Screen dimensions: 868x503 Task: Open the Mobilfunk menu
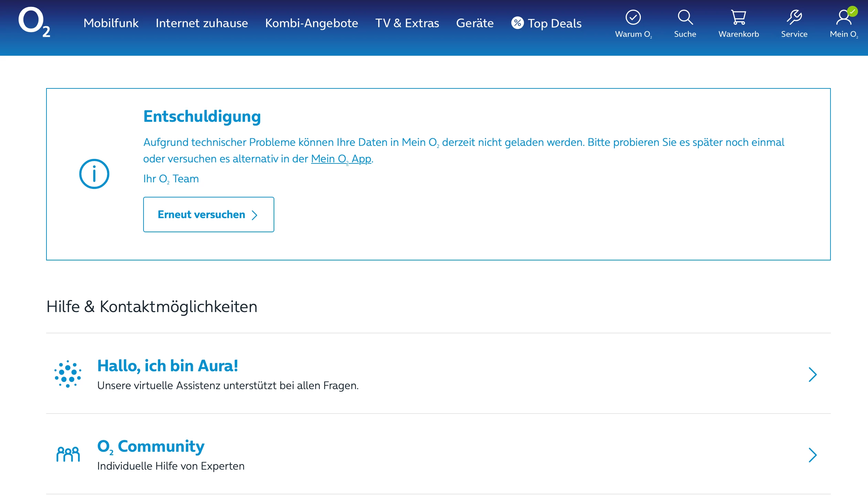[x=111, y=23]
